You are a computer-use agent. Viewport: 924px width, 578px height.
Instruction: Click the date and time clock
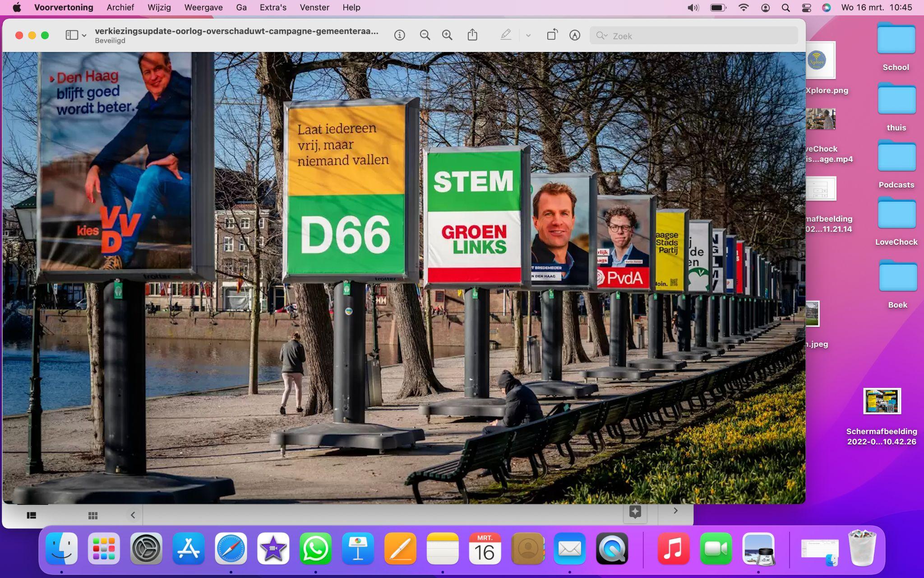point(877,7)
